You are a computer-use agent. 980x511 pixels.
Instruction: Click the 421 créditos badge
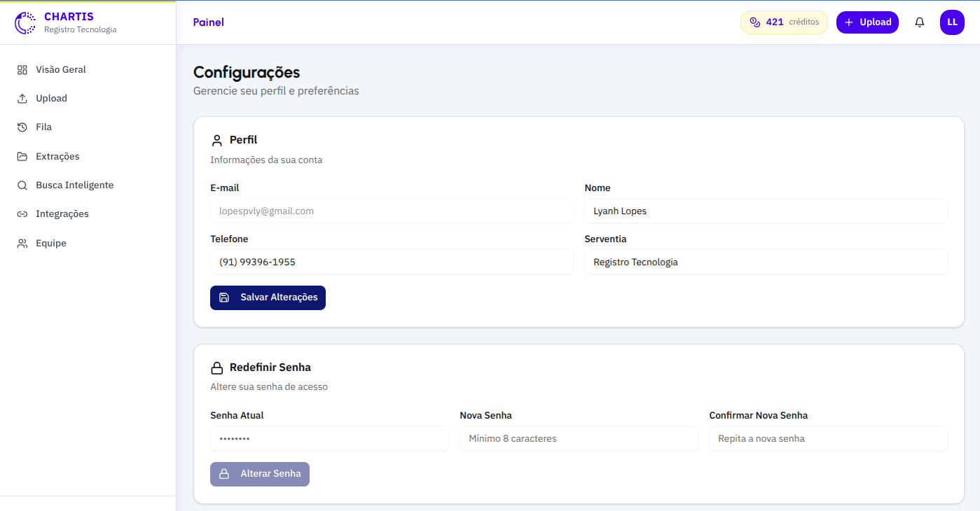tap(784, 22)
